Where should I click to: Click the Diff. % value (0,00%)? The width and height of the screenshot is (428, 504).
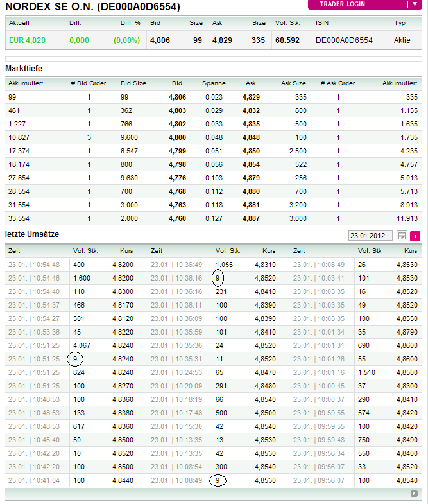coord(126,40)
